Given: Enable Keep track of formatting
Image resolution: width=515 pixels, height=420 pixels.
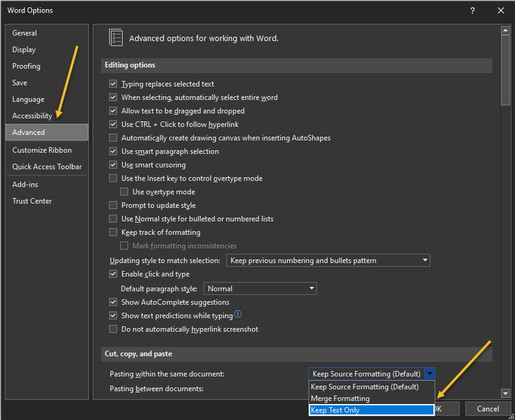Looking at the screenshot, I should pos(113,232).
